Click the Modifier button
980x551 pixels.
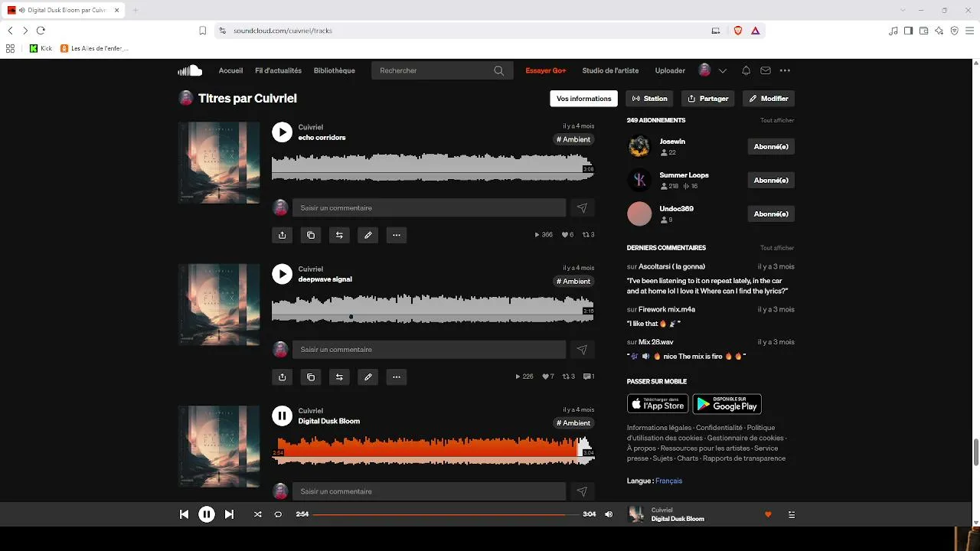768,99
